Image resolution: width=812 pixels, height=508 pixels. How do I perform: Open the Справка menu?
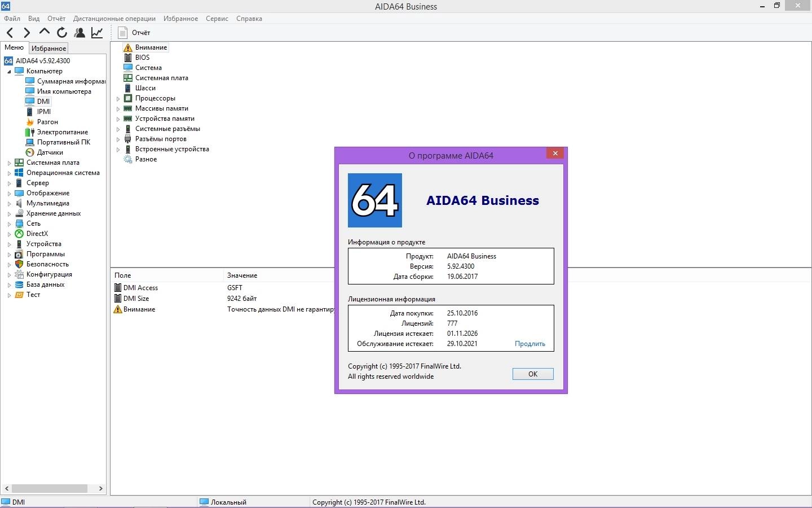[x=249, y=19]
